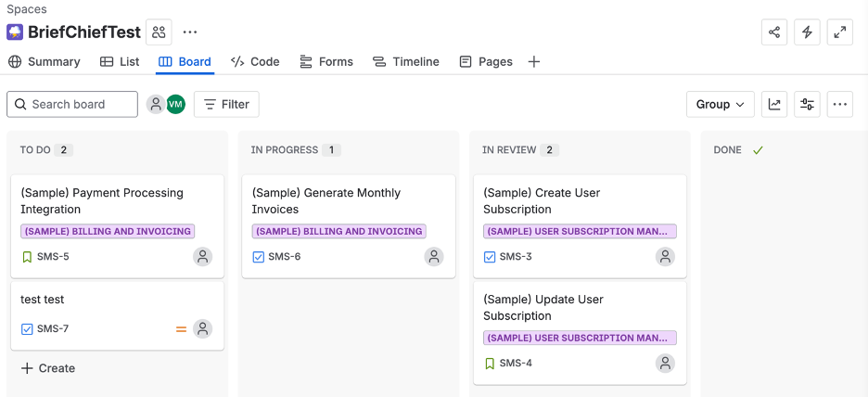The height and width of the screenshot is (397, 868).
Task: Open more actions next to project title
Action: click(190, 32)
